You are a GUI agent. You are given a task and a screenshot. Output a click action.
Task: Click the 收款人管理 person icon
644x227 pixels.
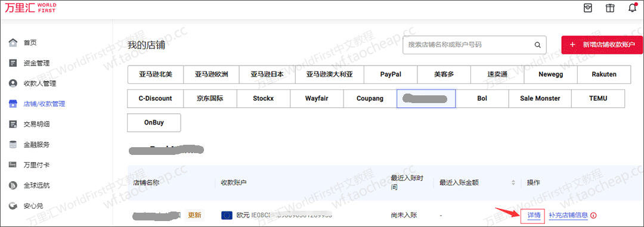[13, 83]
